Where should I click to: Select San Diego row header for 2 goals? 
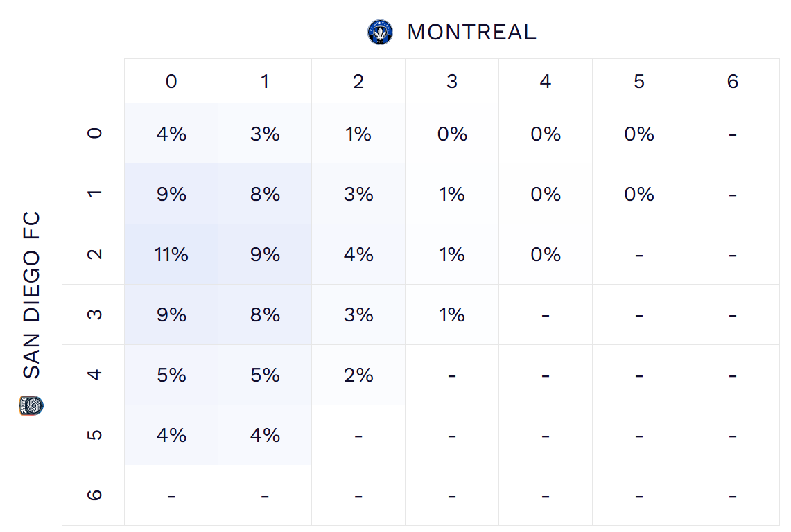coord(94,254)
